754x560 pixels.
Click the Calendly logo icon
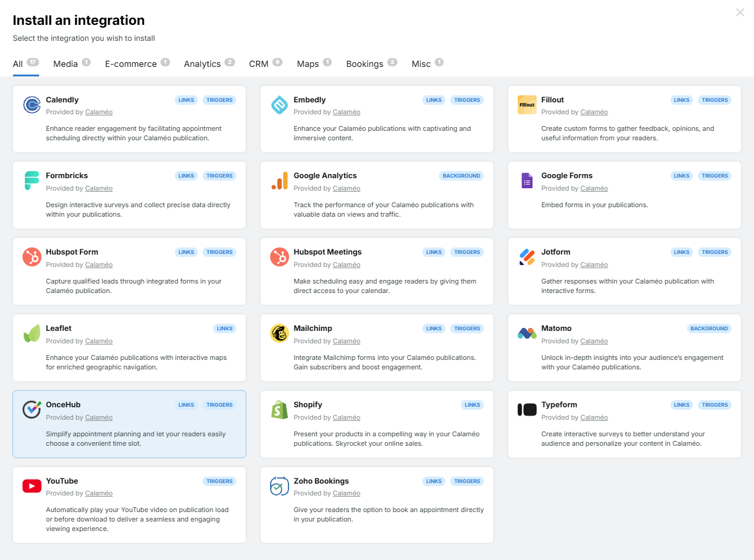(32, 105)
